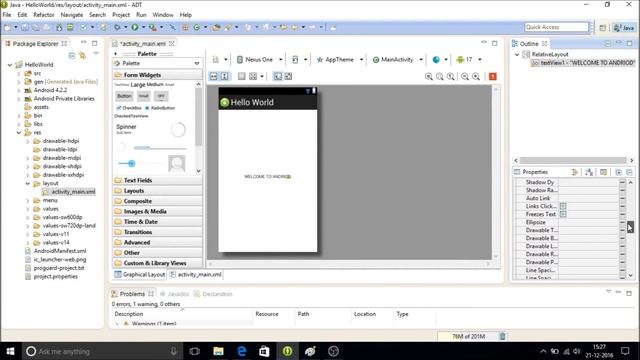The width and height of the screenshot is (640, 360).
Task: Open the Android SDK Manager toolbar icon
Action: [x=59, y=27]
